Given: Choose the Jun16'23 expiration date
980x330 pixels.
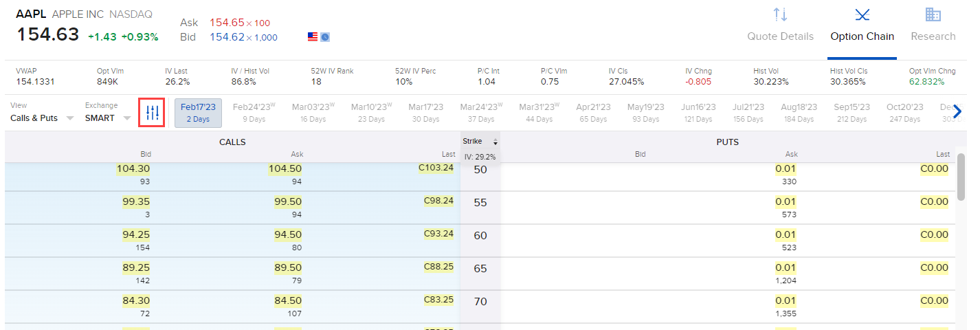Looking at the screenshot, I should pos(699,113).
